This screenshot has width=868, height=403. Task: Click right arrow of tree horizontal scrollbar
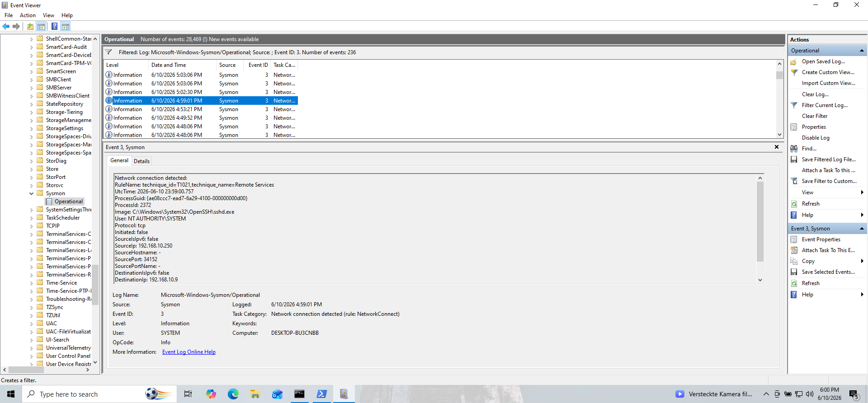tap(88, 370)
